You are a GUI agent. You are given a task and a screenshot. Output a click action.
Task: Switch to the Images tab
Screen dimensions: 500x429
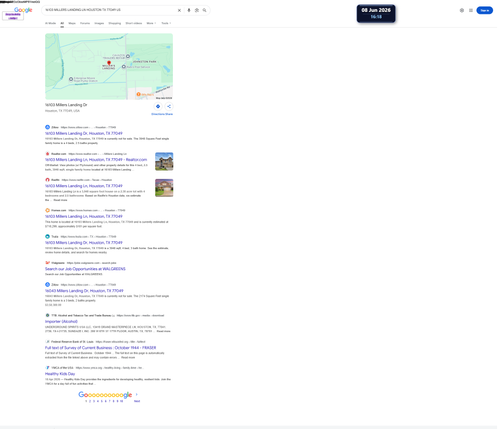tap(99, 23)
